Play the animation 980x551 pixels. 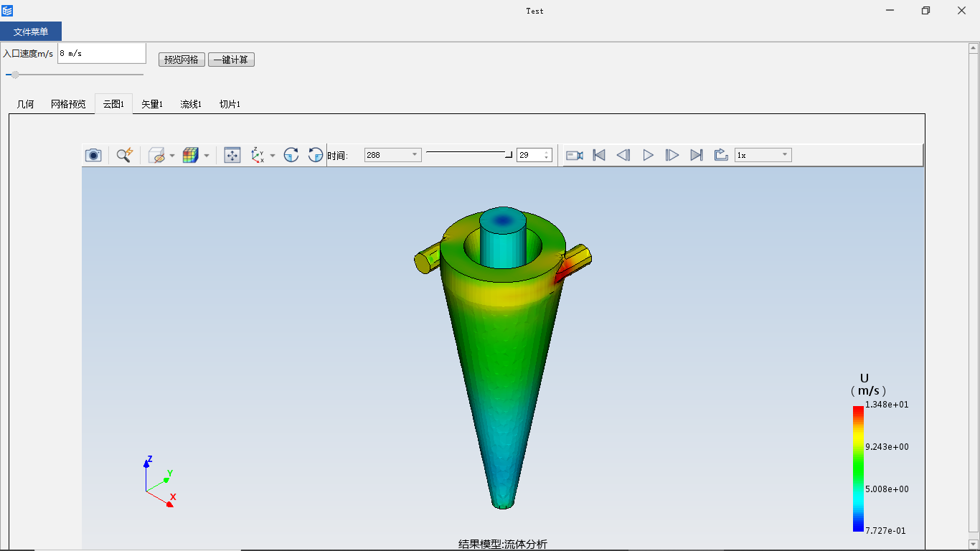coord(648,155)
